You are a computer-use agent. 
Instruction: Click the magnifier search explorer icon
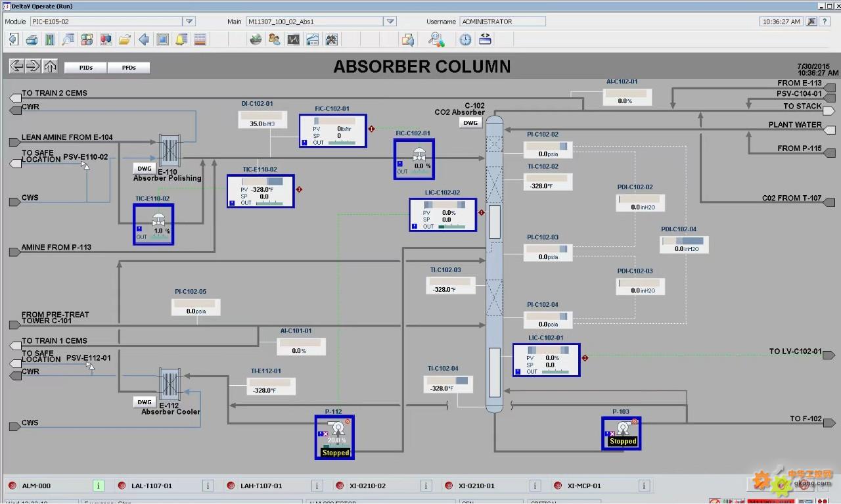[436, 39]
